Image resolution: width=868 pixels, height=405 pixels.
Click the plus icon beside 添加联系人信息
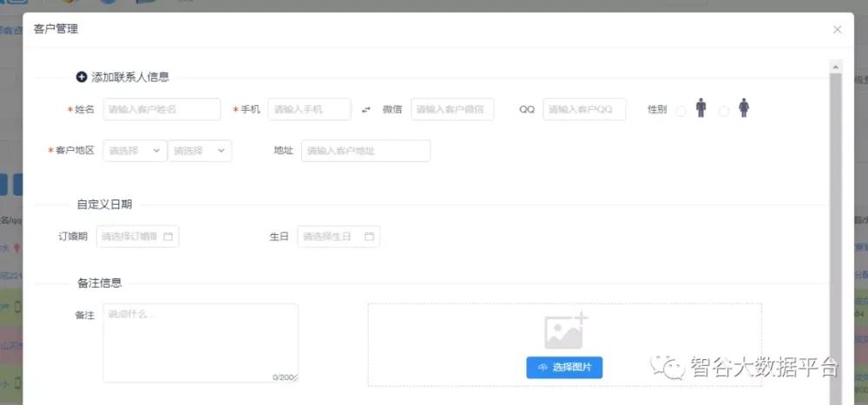coord(82,77)
